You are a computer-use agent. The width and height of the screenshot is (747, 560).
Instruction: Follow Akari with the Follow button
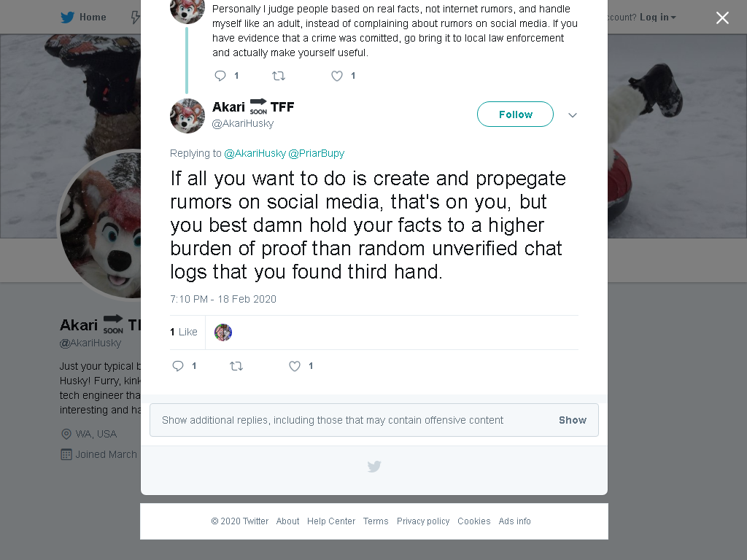(516, 114)
